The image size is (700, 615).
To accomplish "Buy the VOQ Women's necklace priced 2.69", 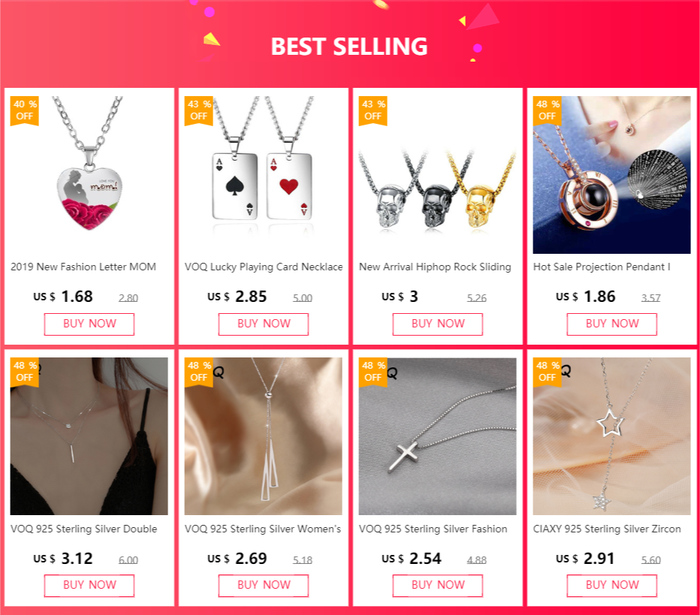I will [264, 586].
